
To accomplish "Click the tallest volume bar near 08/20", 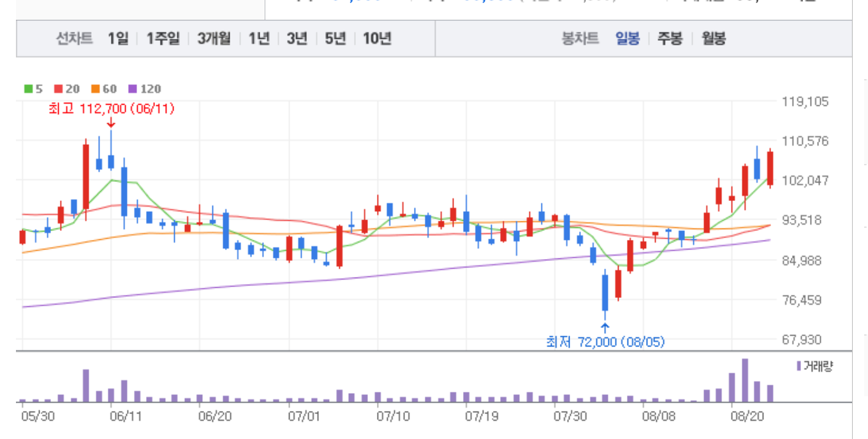I will (x=744, y=380).
